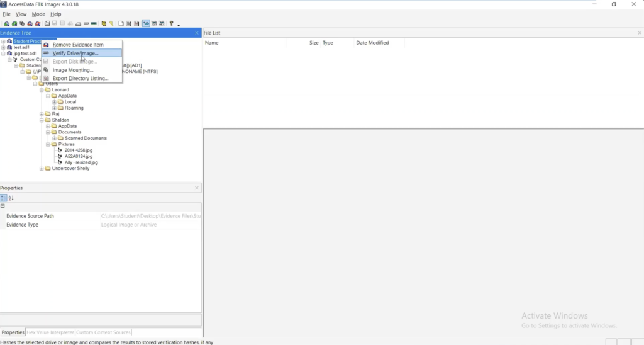Switch Properties to categorized view

tap(3, 198)
